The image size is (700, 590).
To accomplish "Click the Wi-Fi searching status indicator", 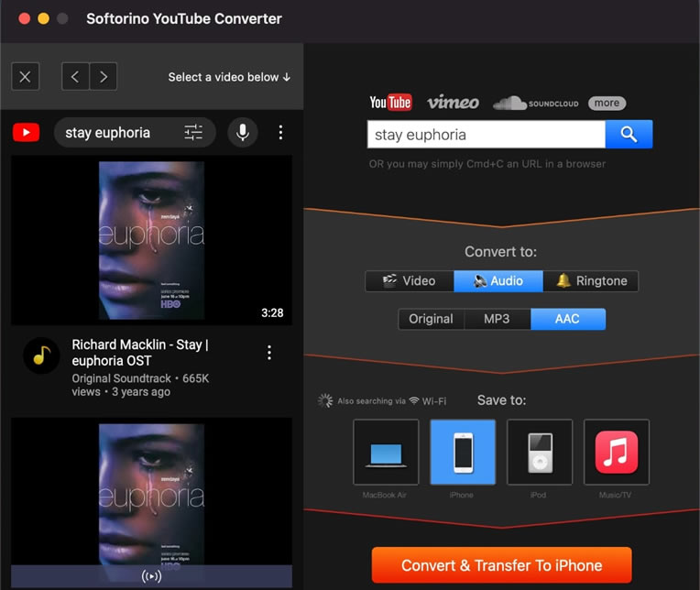I will pos(382,400).
